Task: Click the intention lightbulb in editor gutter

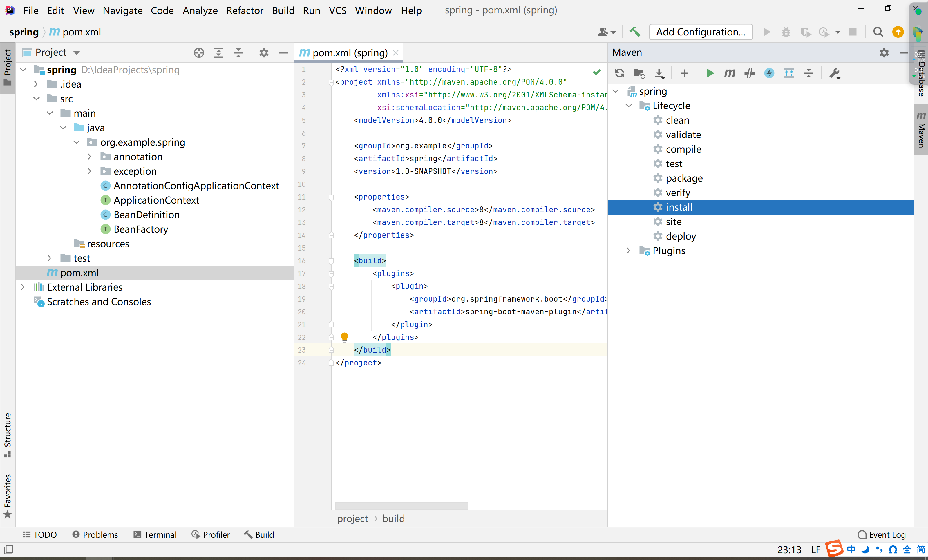Action: [344, 337]
